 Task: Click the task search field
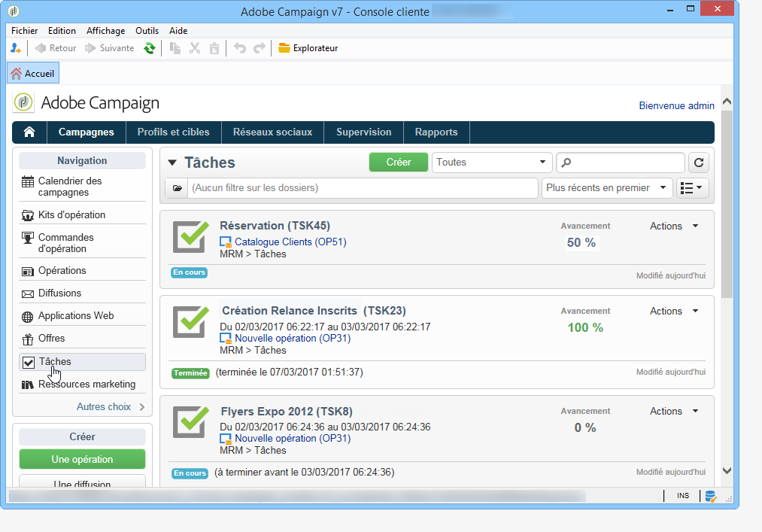(x=621, y=163)
